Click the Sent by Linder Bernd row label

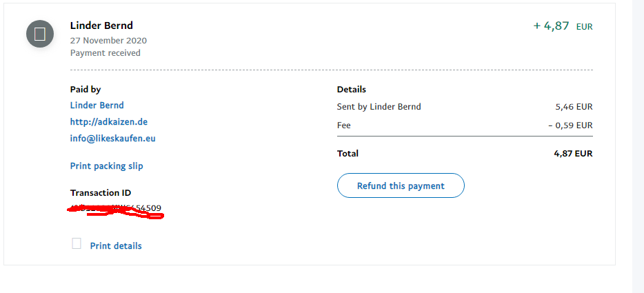(379, 107)
